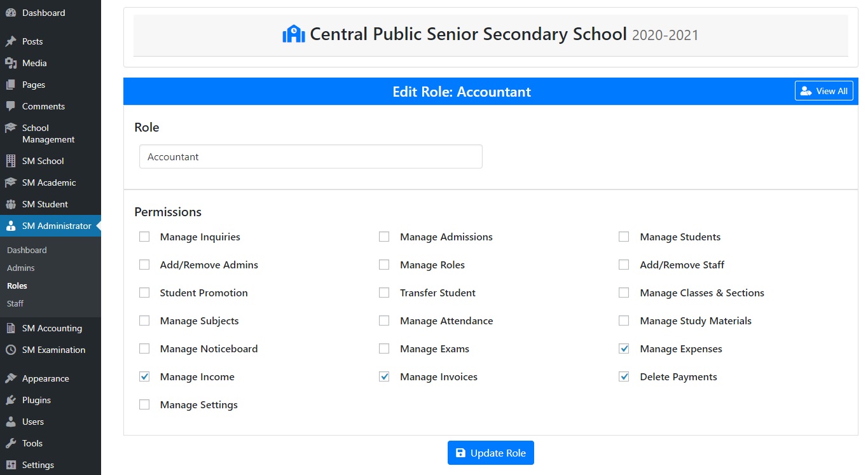Select the Appearance paintbrush icon
The height and width of the screenshot is (475, 868).
coord(10,378)
